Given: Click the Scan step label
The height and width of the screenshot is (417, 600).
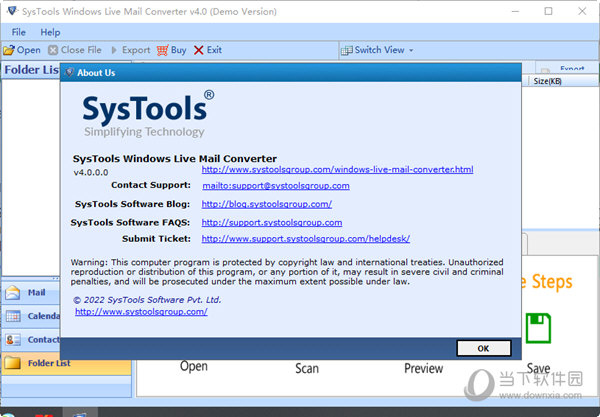Looking at the screenshot, I should coord(307,368).
